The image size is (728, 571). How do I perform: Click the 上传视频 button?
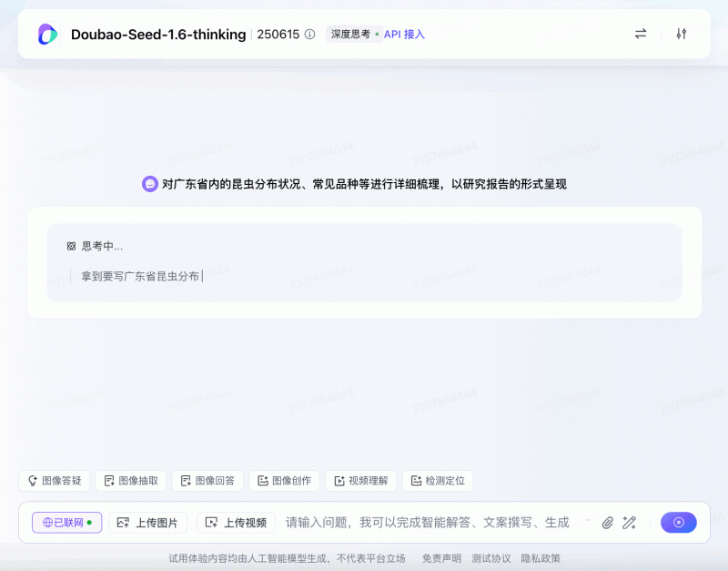(236, 523)
